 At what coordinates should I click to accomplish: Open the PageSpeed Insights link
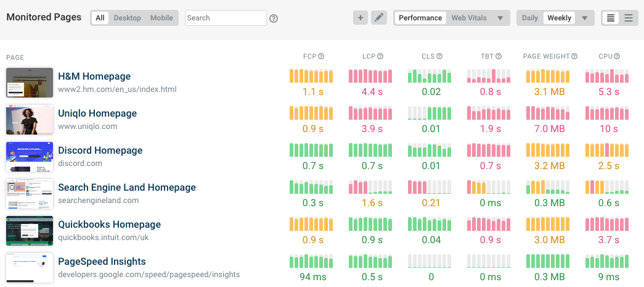102,262
